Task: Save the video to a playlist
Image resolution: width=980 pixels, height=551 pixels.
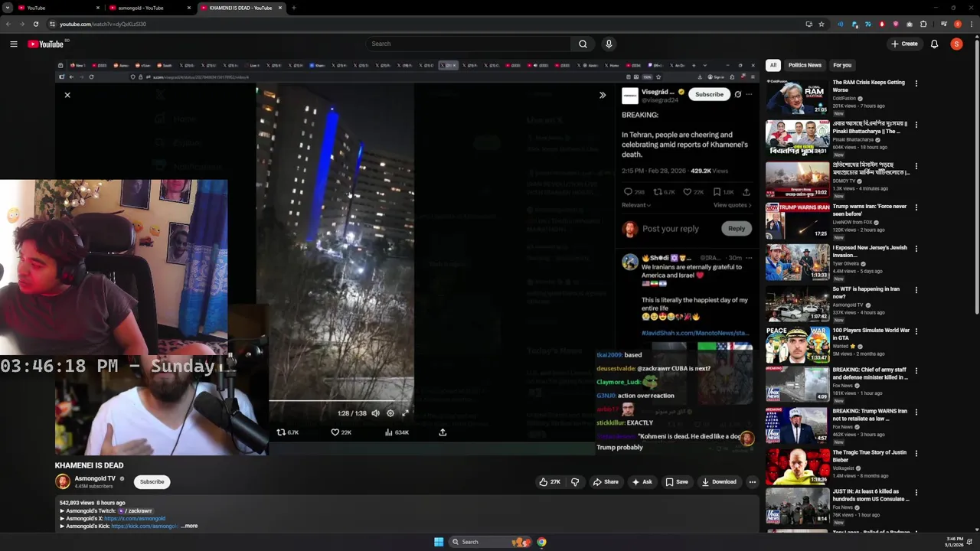Action: (677, 482)
